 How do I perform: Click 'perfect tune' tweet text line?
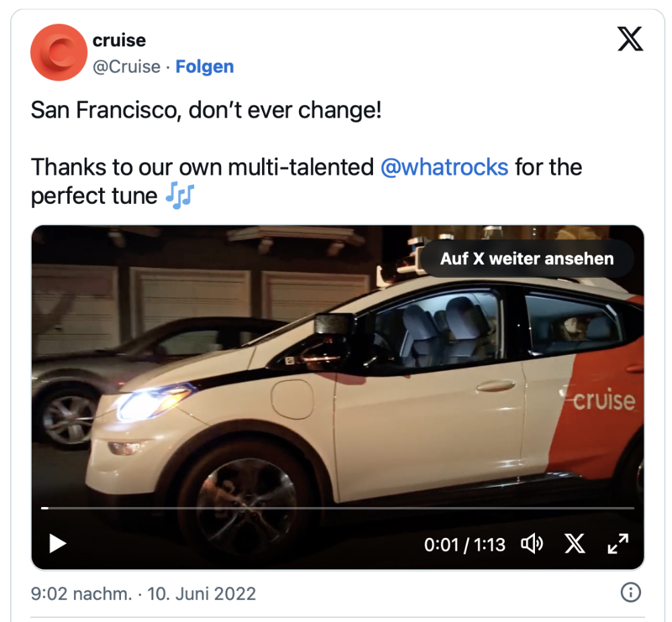(x=94, y=196)
